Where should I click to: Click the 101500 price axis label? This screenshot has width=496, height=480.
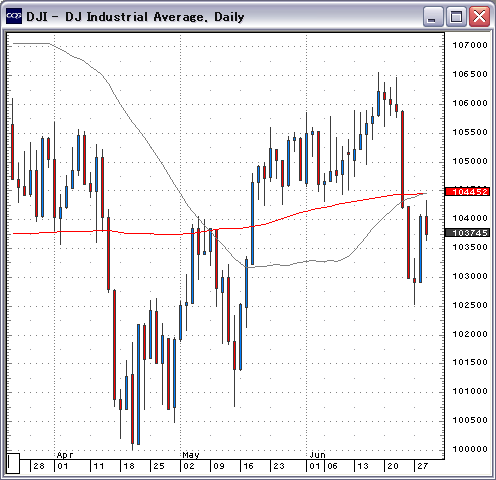470,362
